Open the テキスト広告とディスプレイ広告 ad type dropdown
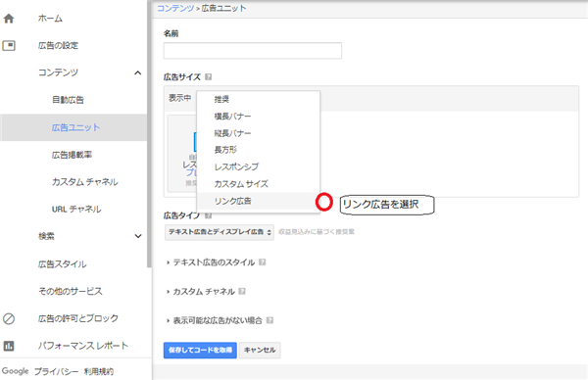This screenshot has height=380, width=588. point(220,232)
